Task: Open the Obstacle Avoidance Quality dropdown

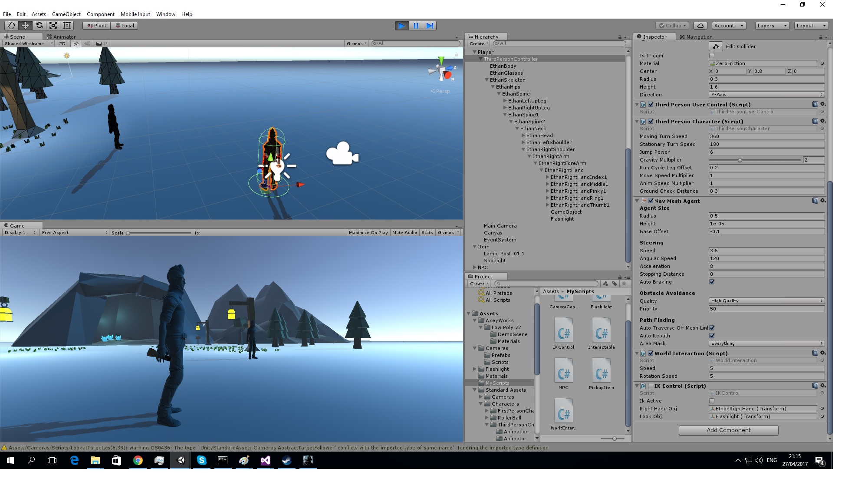Action: [x=766, y=300]
